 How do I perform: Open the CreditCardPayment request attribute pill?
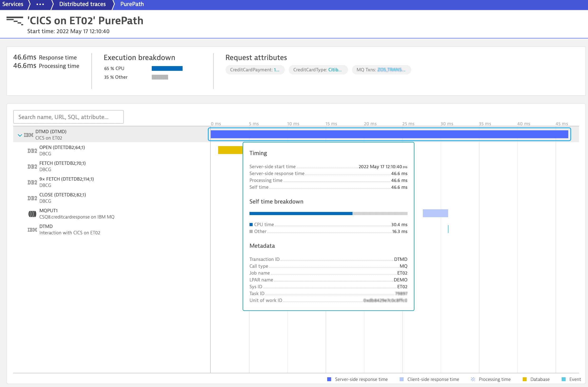coord(255,70)
